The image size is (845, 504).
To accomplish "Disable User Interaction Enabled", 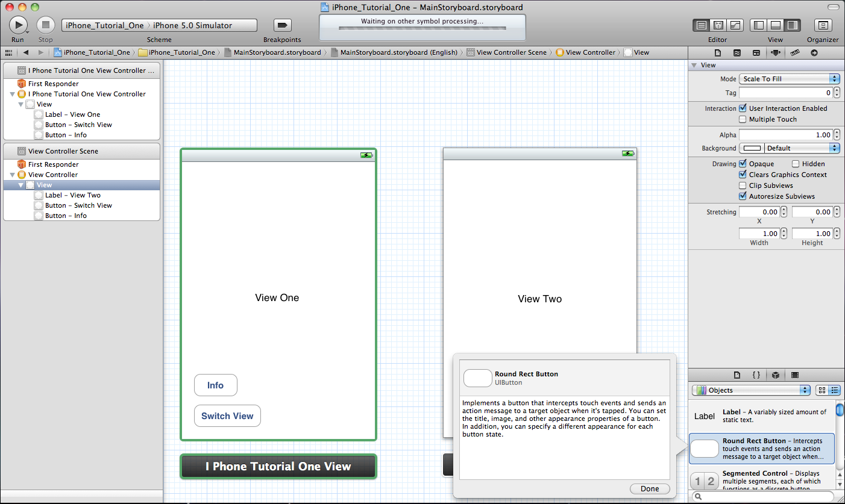I will tap(743, 108).
